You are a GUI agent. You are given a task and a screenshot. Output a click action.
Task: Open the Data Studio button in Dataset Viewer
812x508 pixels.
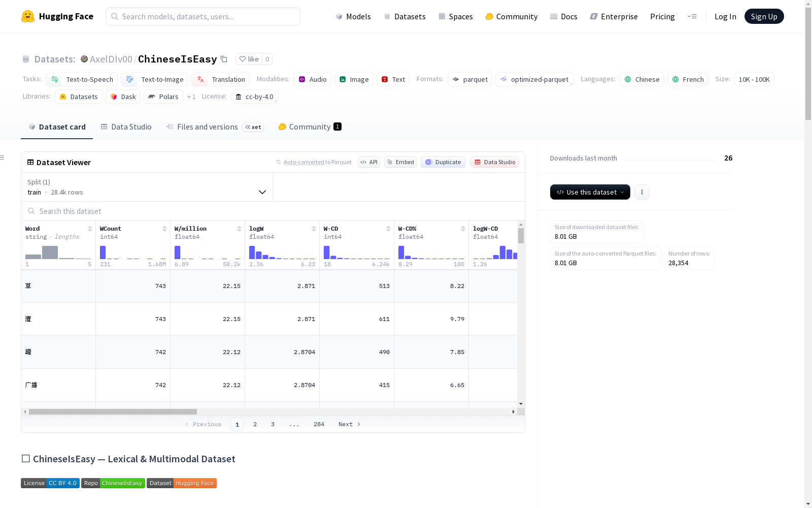(x=494, y=162)
